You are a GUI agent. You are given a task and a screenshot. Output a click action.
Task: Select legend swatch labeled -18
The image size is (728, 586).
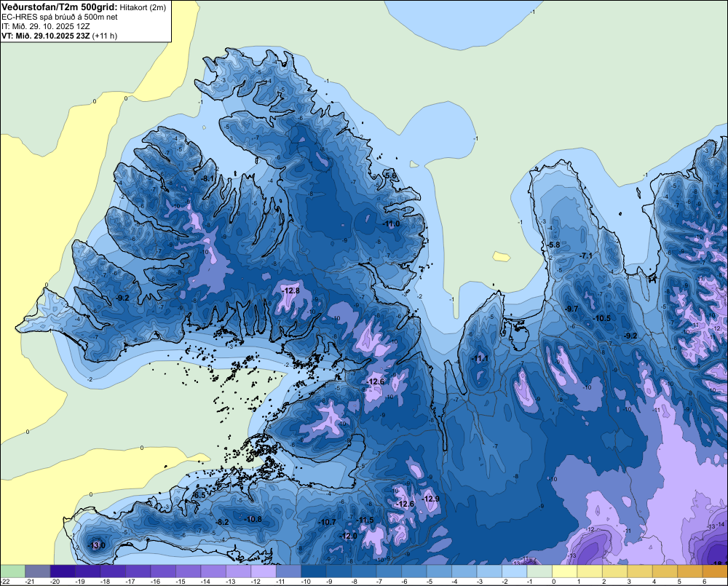[113, 571]
